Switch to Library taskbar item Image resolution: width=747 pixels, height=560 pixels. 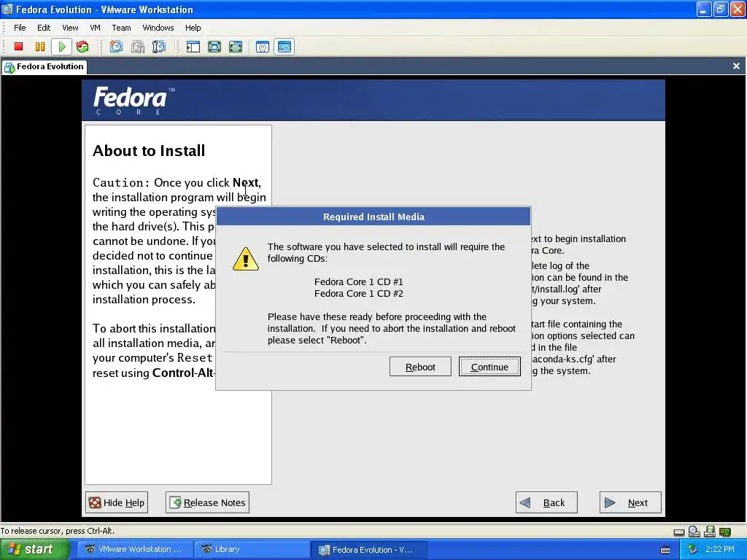click(252, 550)
